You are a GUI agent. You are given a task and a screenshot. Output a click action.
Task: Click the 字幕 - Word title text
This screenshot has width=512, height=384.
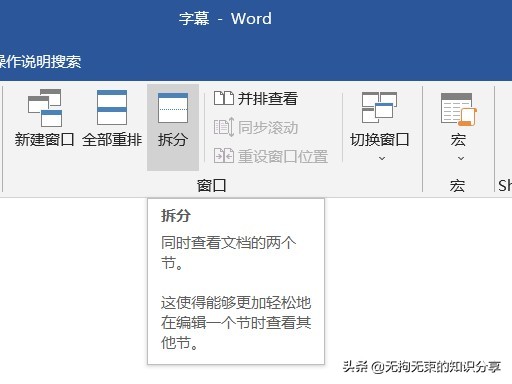(x=225, y=19)
